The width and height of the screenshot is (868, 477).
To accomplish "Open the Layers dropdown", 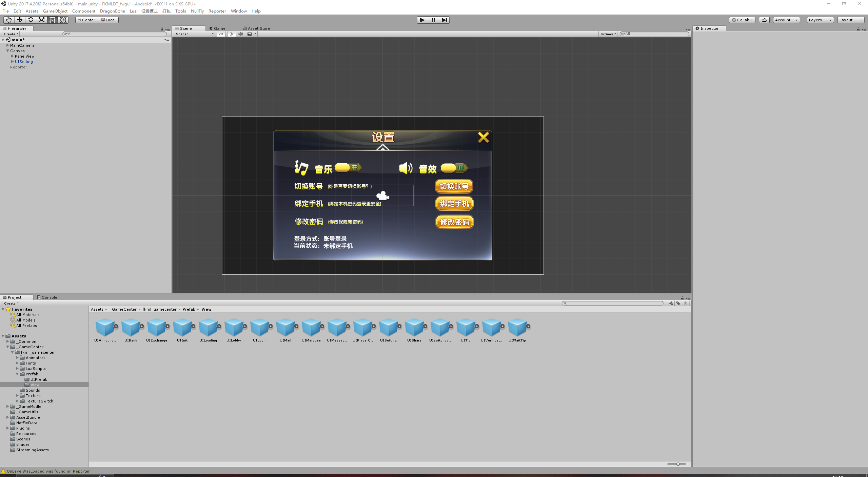I will 820,20.
